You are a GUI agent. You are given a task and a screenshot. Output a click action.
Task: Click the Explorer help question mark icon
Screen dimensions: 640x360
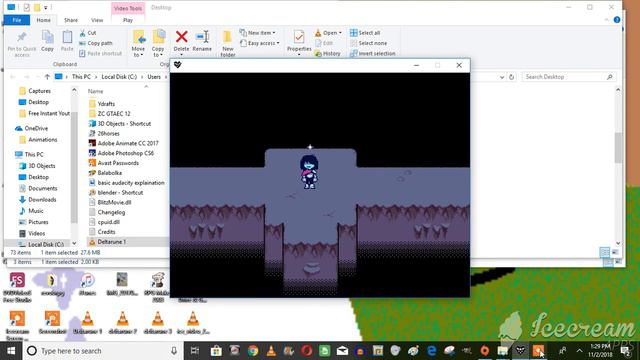tap(617, 20)
